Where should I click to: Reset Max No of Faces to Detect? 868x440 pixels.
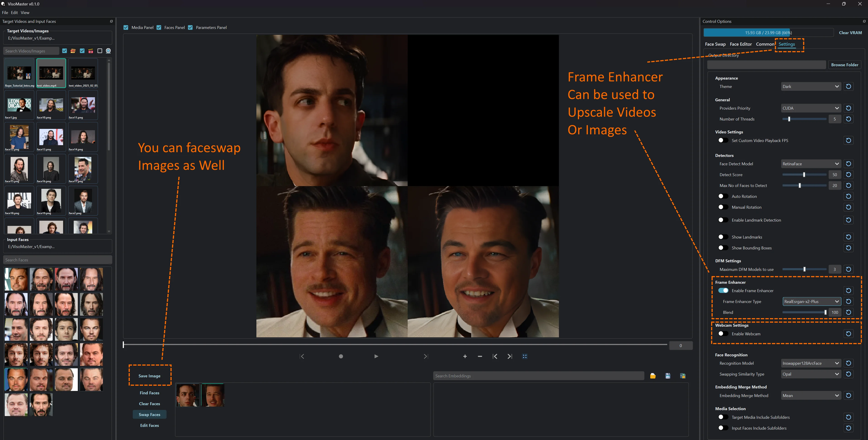(849, 186)
